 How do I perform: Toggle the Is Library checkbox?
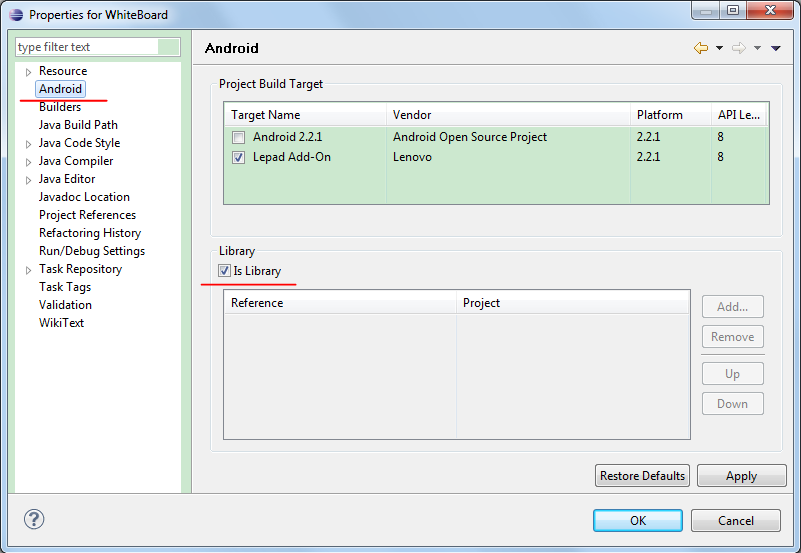(x=224, y=271)
